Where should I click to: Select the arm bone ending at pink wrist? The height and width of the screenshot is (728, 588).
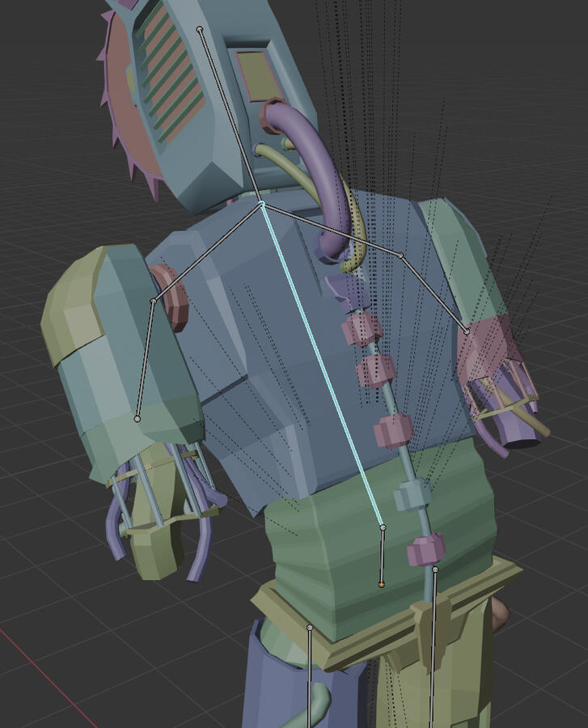coord(434,294)
